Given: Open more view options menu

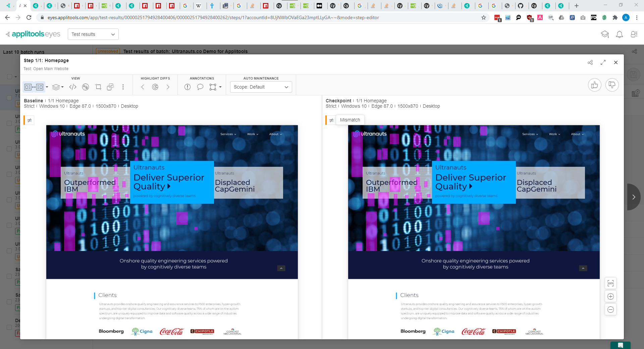Looking at the screenshot, I should click(123, 87).
